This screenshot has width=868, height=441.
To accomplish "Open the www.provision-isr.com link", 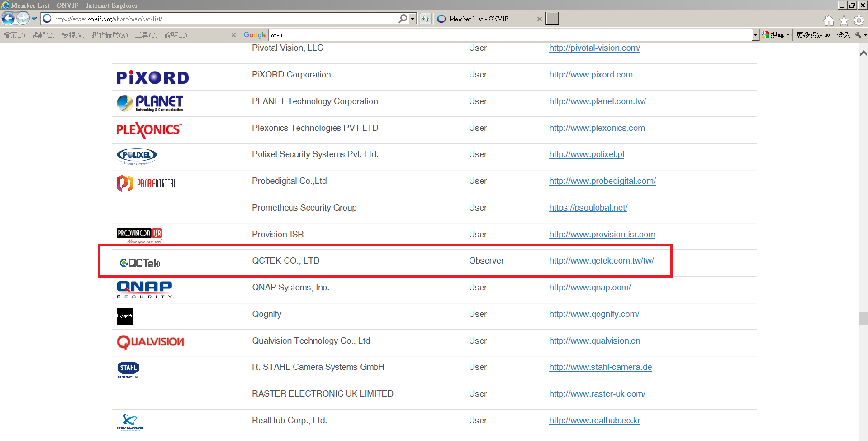I will (602, 235).
